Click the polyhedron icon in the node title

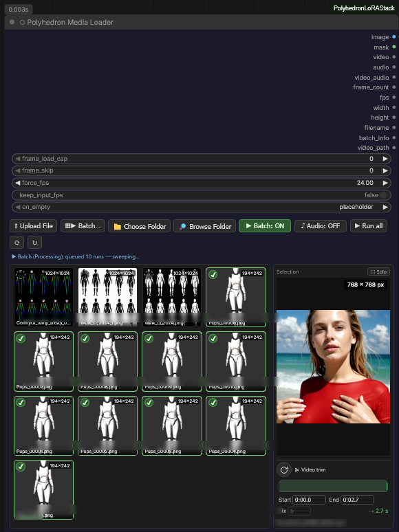[x=22, y=23]
